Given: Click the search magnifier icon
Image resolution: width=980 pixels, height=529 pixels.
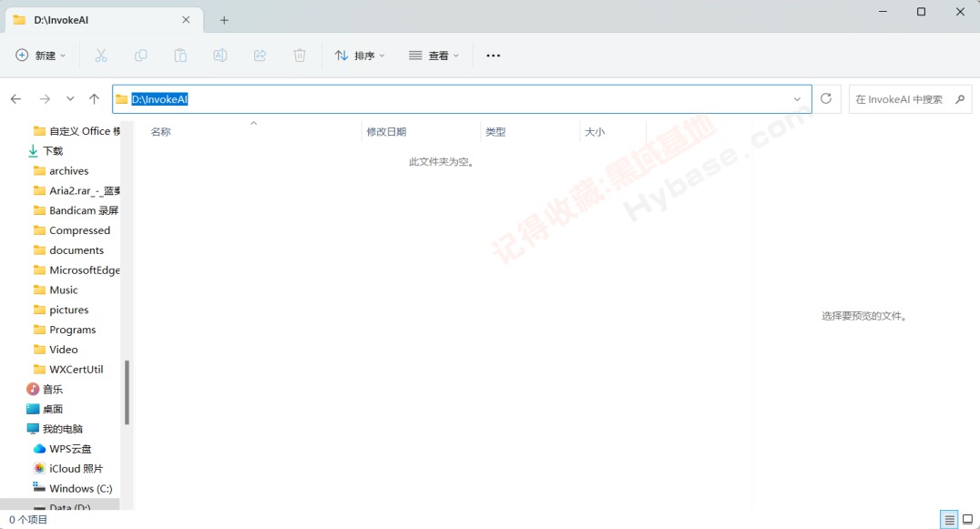Looking at the screenshot, I should click(961, 99).
